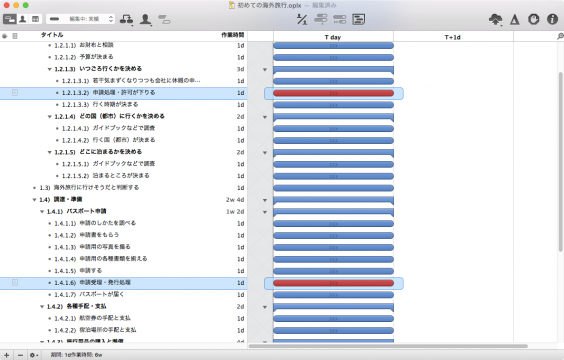The width and height of the screenshot is (564, 360).
Task: Select the red Gantt bar for 1.2.1.3.2
Action: (x=333, y=93)
